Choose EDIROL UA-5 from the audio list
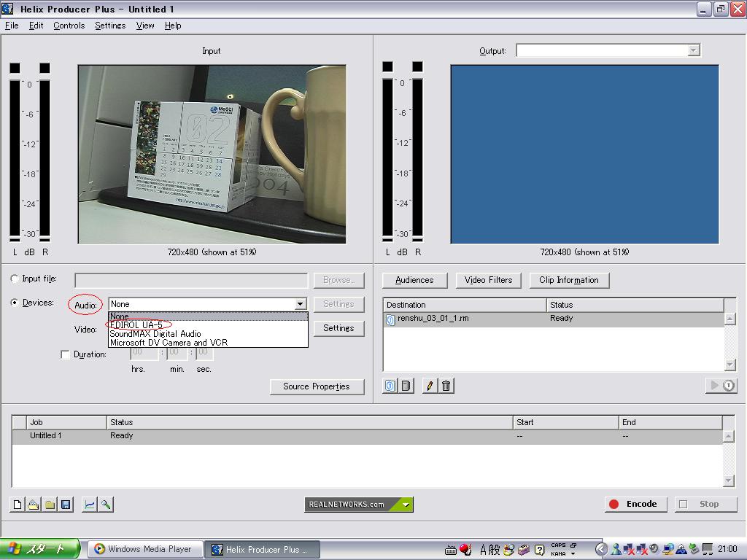747x560 pixels. click(208, 324)
